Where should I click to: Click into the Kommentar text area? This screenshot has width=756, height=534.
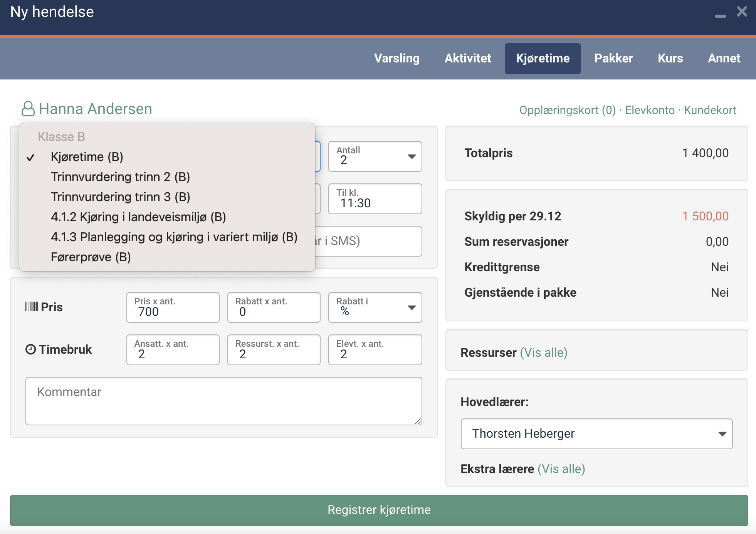tap(224, 401)
